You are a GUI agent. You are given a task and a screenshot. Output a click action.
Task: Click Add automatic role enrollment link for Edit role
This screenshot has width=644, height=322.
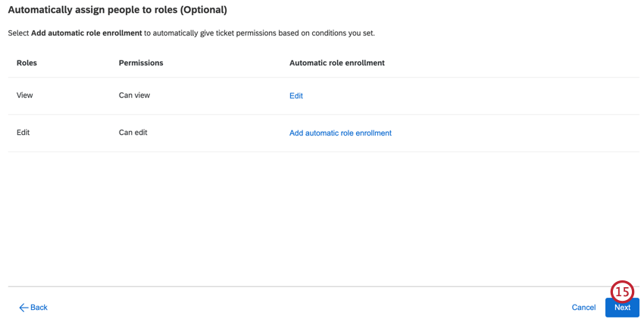(x=340, y=133)
